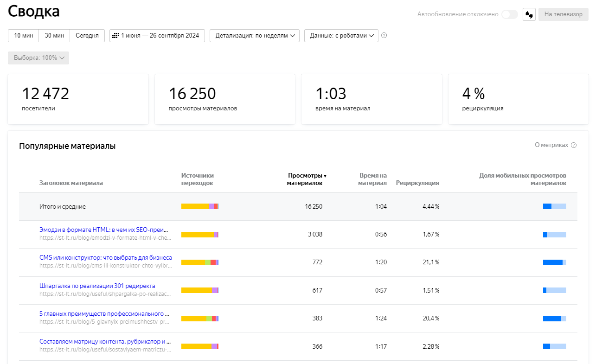602x364 pixels.
Task: Click mobile share bar for CMS или конструктор
Action: click(x=555, y=262)
